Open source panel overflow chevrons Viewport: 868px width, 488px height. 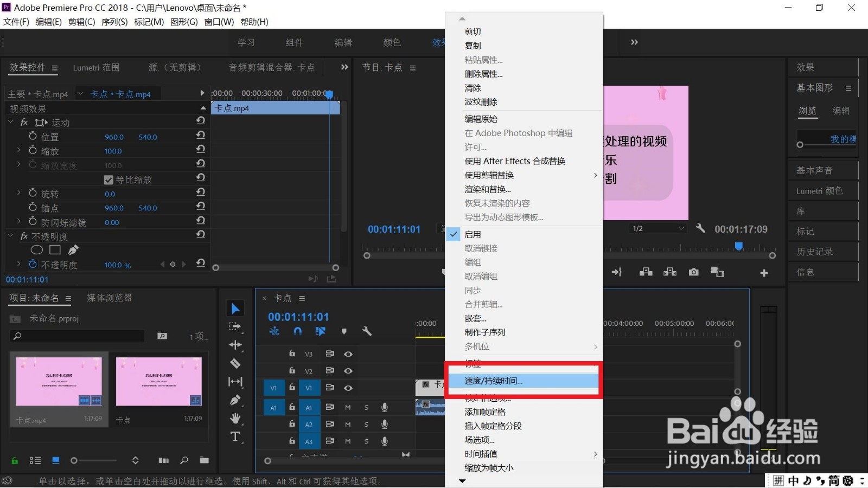(x=344, y=67)
